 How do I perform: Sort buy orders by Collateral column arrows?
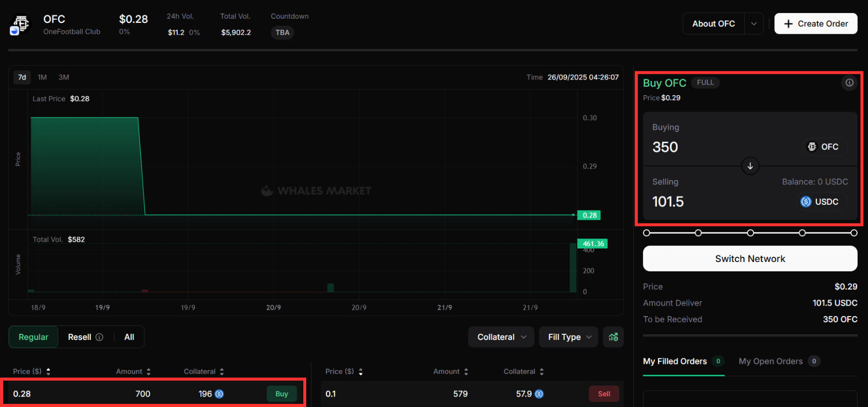222,372
